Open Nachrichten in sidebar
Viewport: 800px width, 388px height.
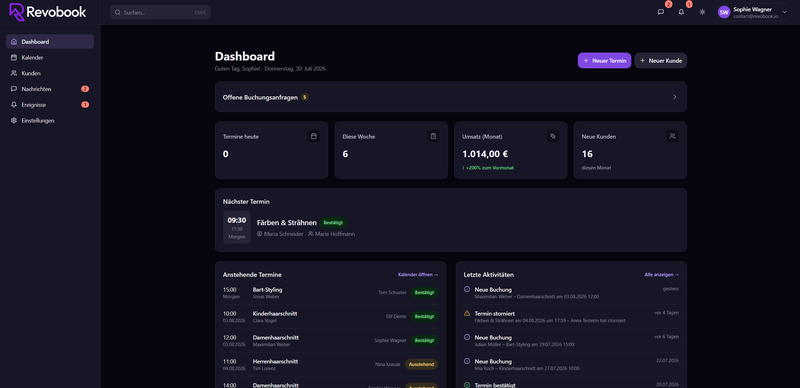(x=50, y=89)
